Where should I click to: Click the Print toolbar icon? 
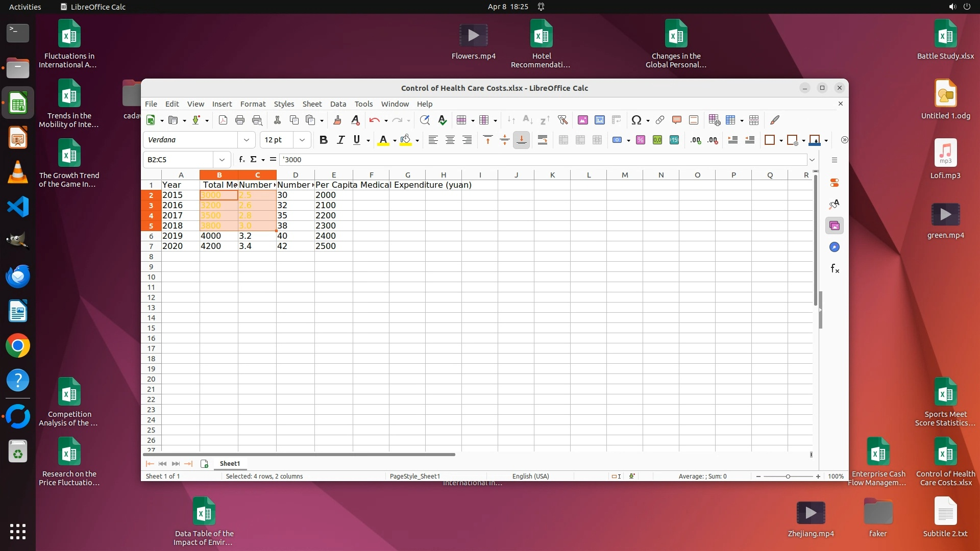pyautogui.click(x=240, y=120)
